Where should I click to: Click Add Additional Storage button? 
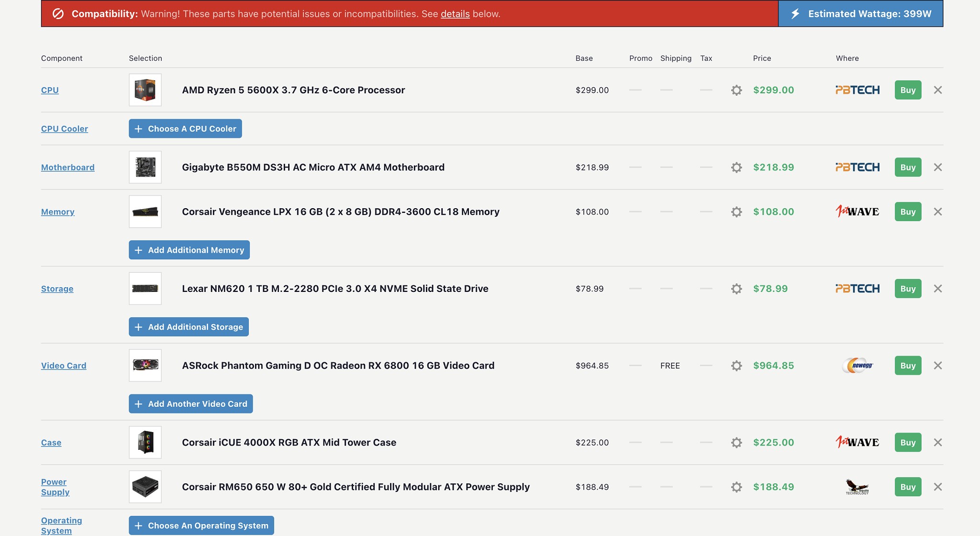coord(189,327)
